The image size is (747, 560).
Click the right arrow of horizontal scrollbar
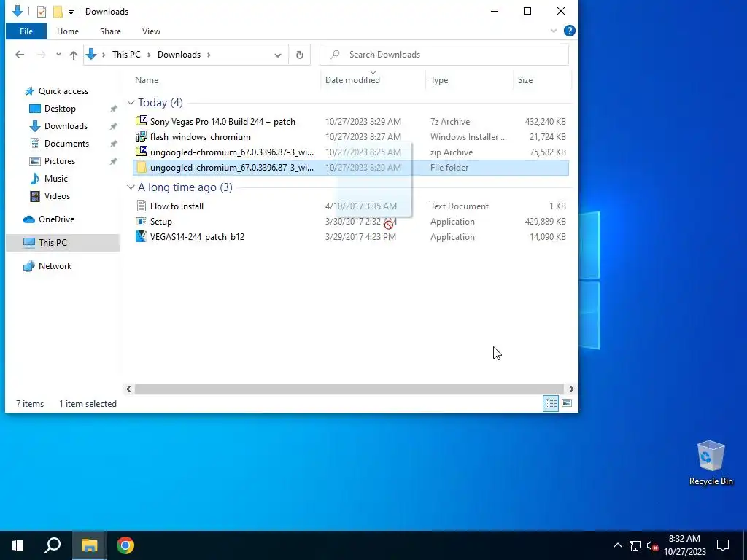572,389
